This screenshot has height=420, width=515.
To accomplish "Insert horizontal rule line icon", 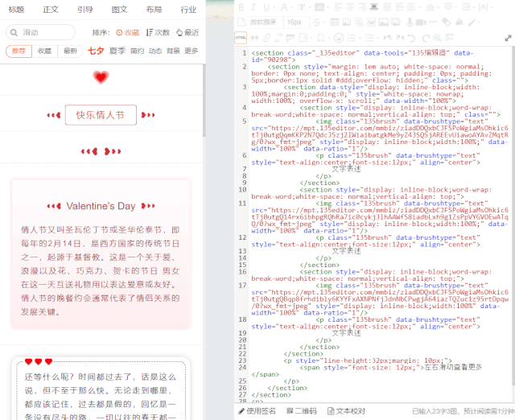I will pos(433,22).
